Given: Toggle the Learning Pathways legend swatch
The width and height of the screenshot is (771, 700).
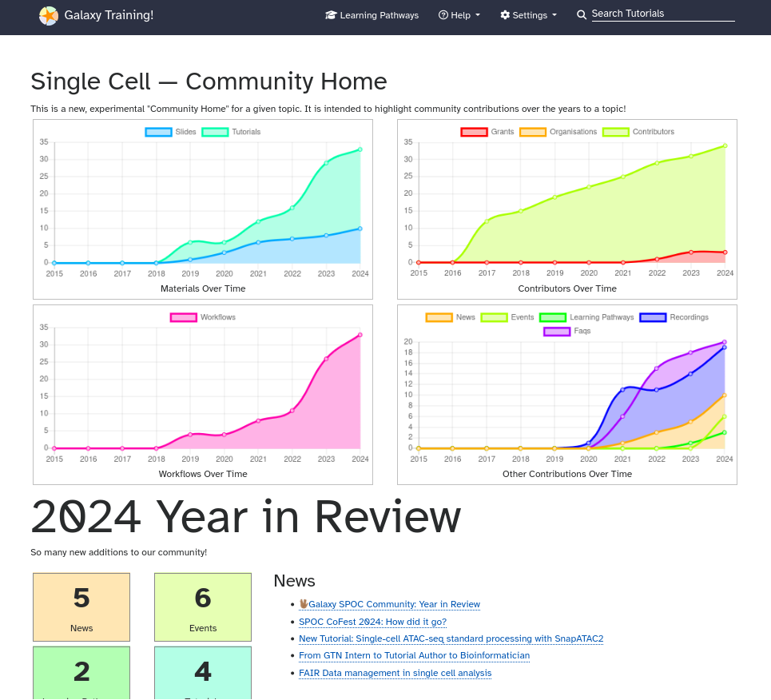Looking at the screenshot, I should (553, 317).
